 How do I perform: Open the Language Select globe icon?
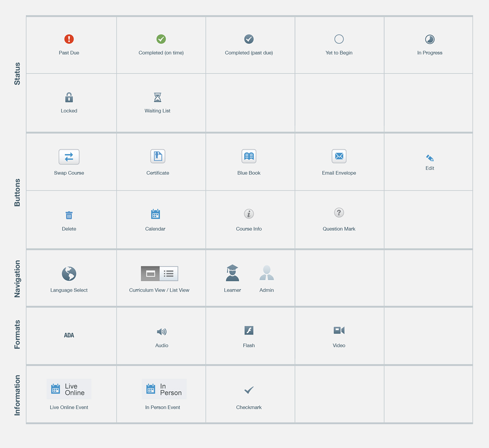click(69, 274)
